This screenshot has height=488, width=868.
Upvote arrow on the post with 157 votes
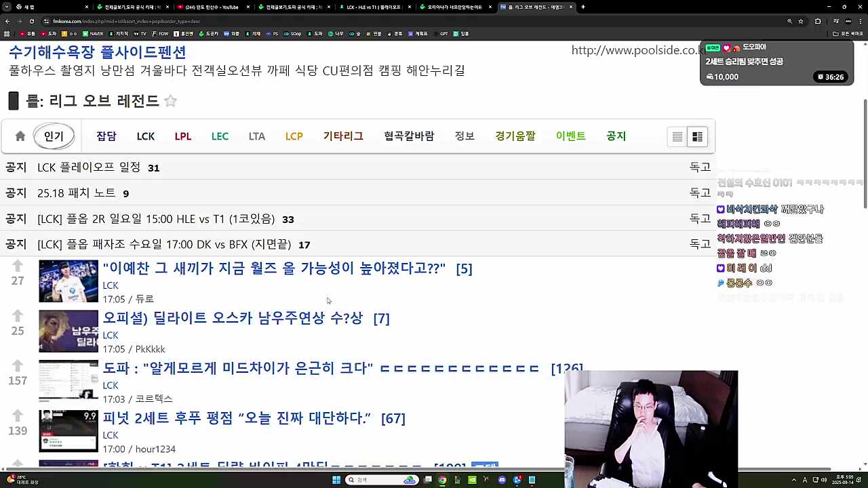coord(18,366)
